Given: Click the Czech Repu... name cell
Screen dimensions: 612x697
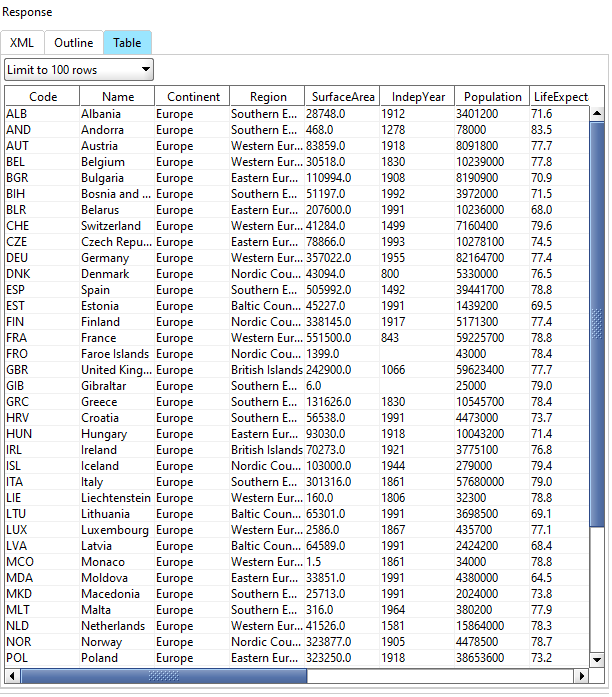Looking at the screenshot, I should pyautogui.click(x=117, y=242).
